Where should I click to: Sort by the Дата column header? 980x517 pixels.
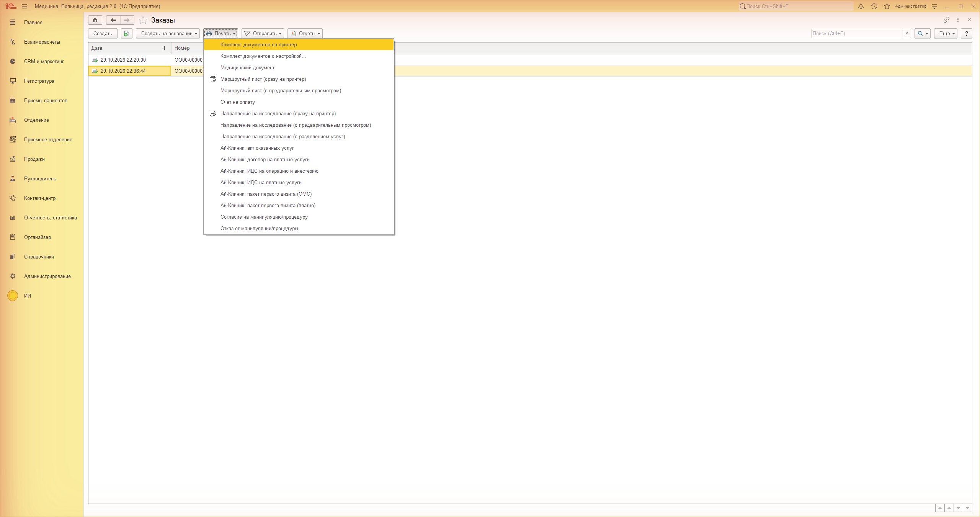tap(129, 48)
